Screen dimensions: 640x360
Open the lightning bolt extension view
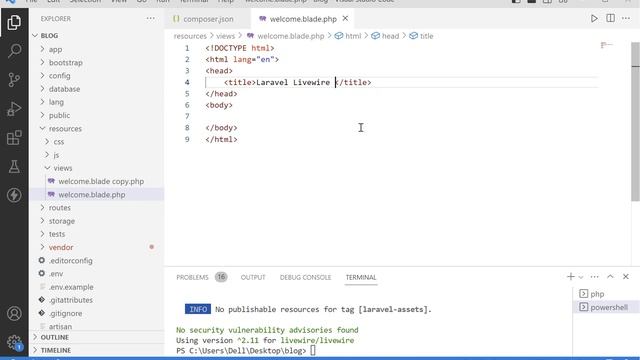coord(14,195)
